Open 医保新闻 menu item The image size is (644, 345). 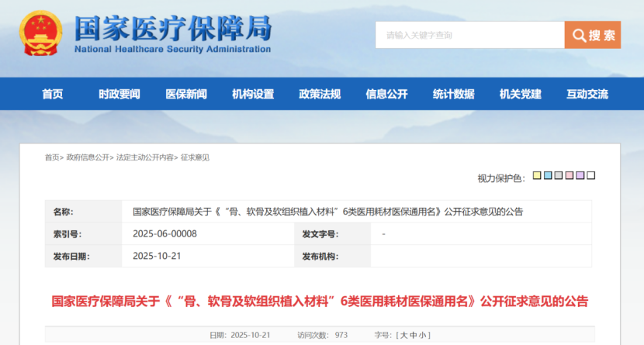coord(186,94)
